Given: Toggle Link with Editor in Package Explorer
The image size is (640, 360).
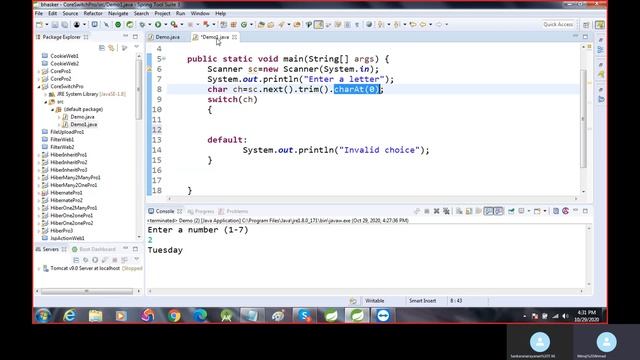Looking at the screenshot, I should point(111,48).
